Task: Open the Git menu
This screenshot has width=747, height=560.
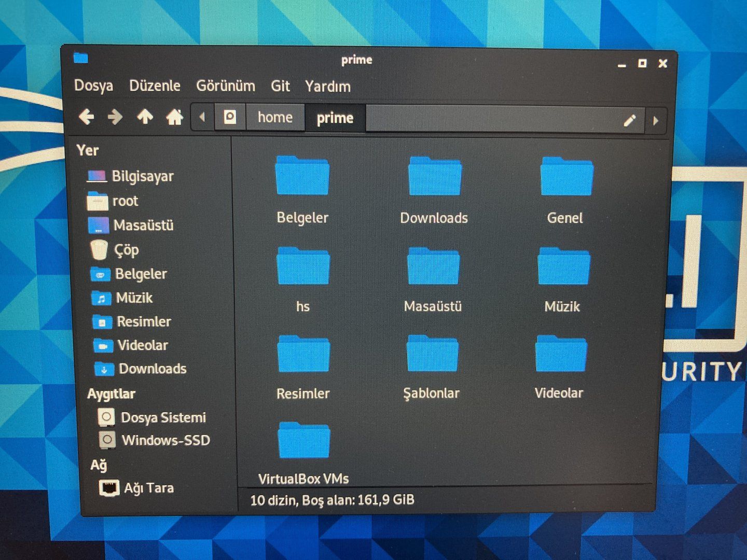Action: (x=280, y=86)
